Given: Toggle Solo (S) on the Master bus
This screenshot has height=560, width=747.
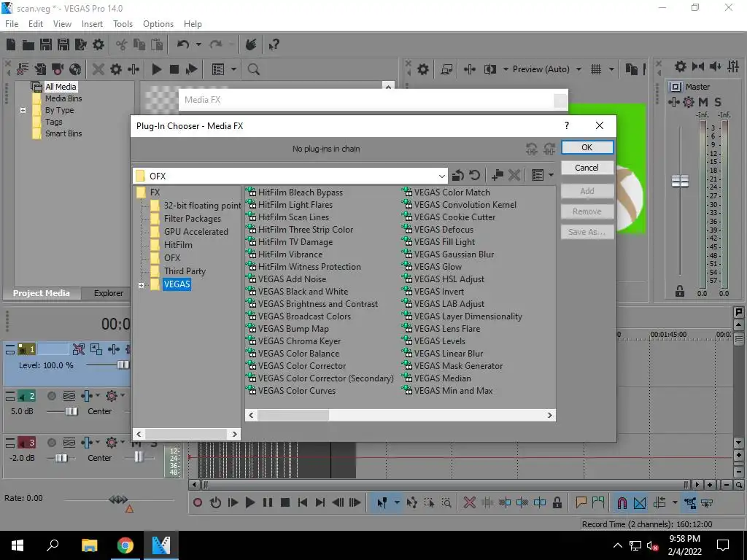Looking at the screenshot, I should [x=718, y=102].
